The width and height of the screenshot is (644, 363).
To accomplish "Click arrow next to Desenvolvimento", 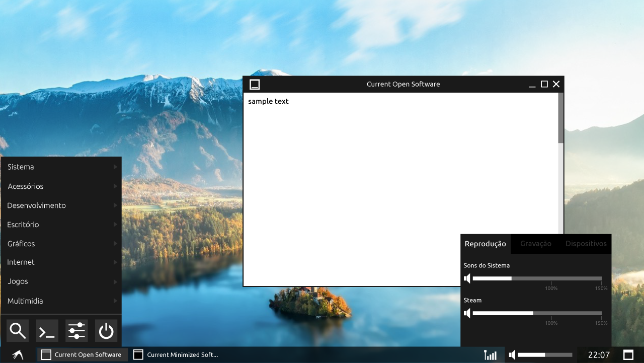I will coord(115,205).
